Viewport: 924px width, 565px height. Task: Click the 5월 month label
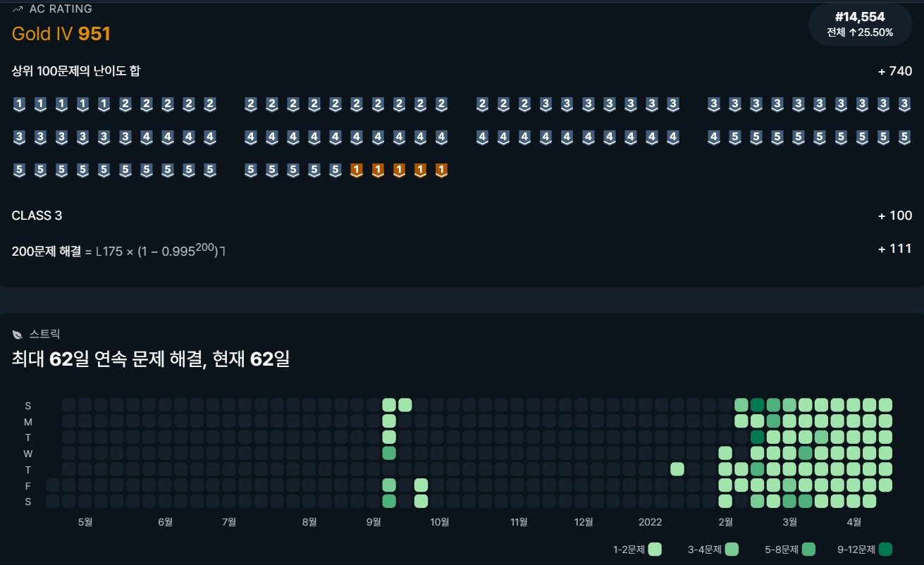coord(85,522)
